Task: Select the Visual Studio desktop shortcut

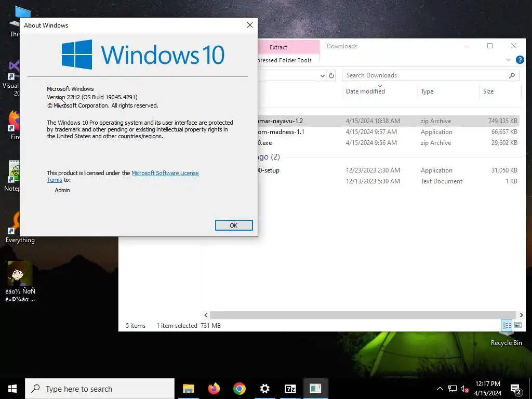Action: pyautogui.click(x=13, y=78)
